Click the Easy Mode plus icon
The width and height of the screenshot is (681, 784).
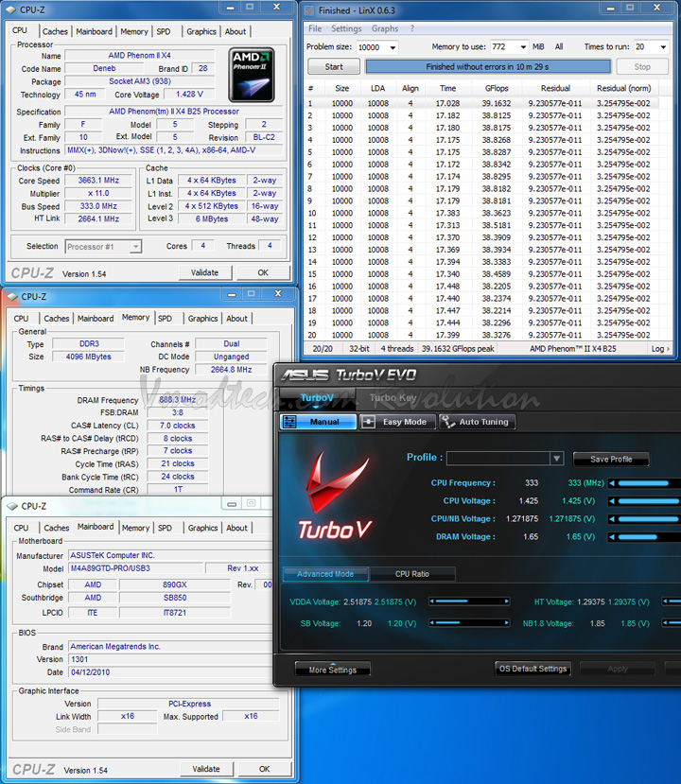pyautogui.click(x=368, y=422)
